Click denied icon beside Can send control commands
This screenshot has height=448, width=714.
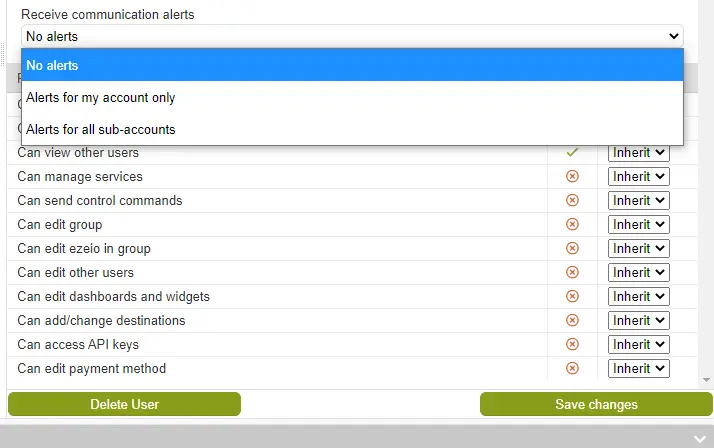click(572, 200)
